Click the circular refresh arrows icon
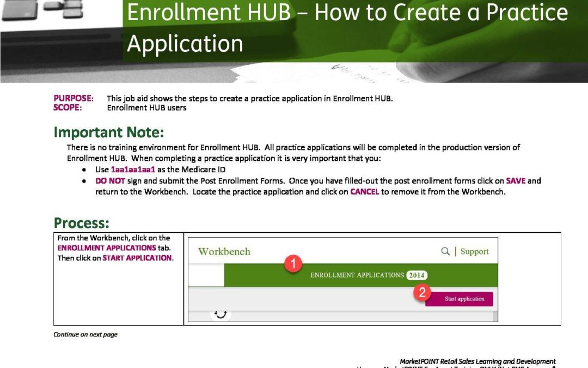 coord(220,314)
